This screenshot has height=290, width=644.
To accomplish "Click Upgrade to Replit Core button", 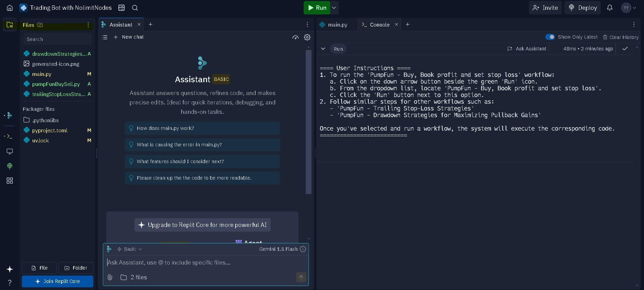I will tap(202, 225).
